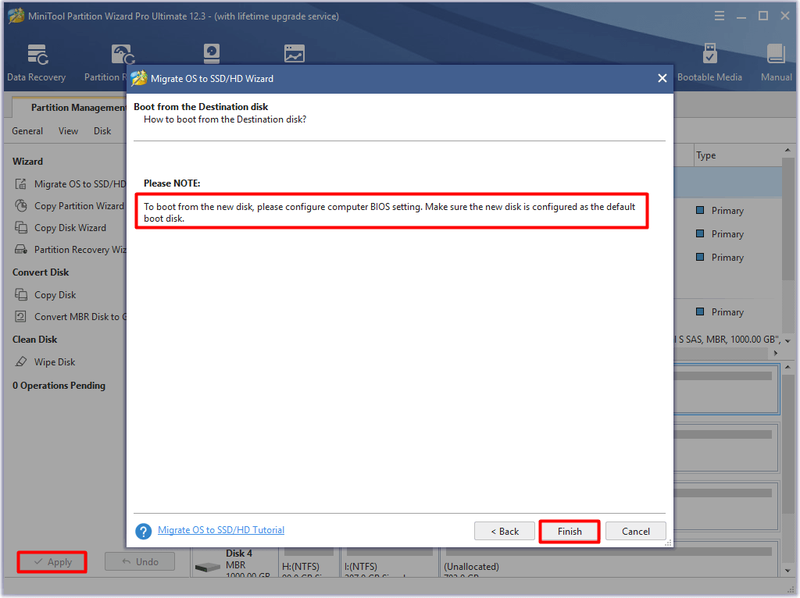800x598 pixels.
Task: Open Migrate OS to SSD/HD Tutorial link
Action: point(221,530)
